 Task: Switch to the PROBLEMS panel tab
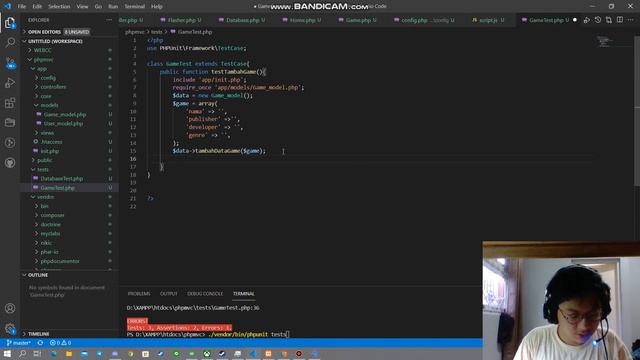coord(139,293)
